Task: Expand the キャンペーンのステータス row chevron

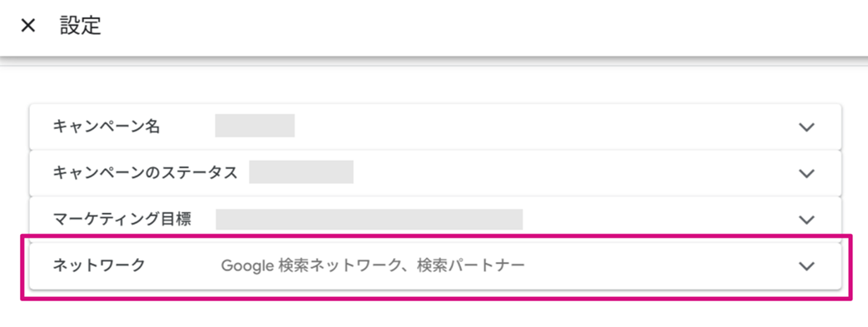Action: (806, 173)
